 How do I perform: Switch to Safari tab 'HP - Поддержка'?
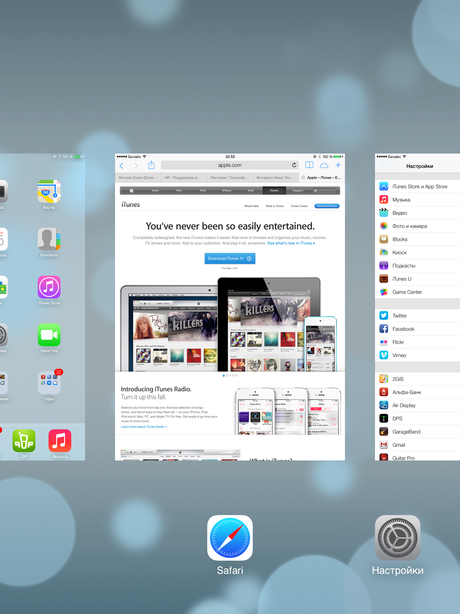tap(183, 177)
